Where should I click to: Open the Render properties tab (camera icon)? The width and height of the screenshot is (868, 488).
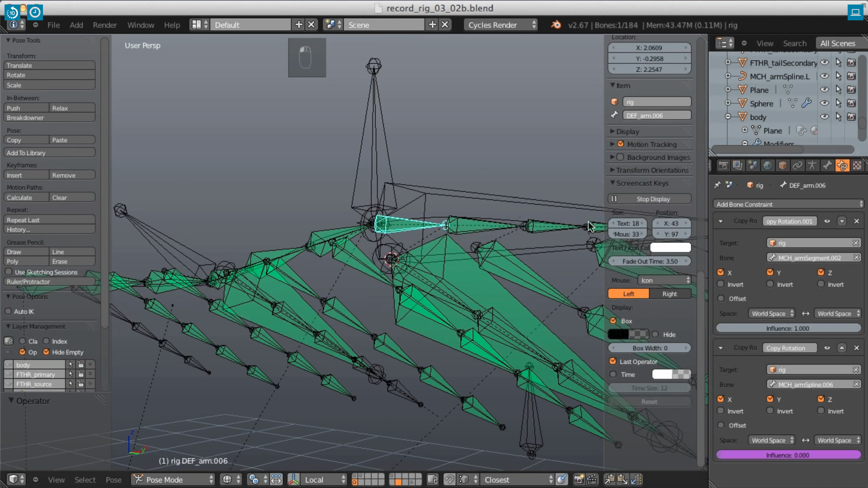pos(723,166)
